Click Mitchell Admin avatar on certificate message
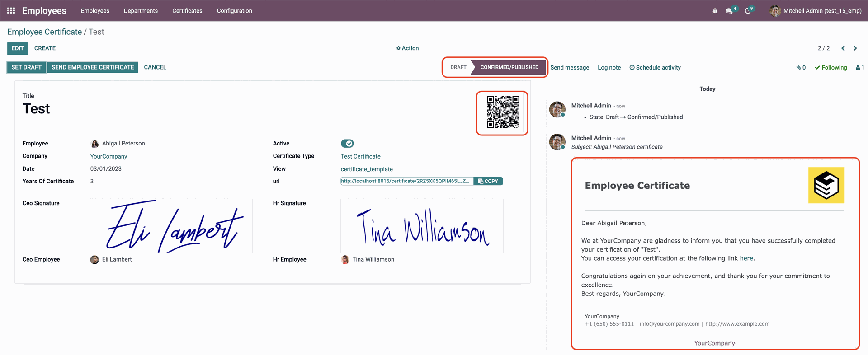Viewport: 868px width, 355px height. point(557,142)
